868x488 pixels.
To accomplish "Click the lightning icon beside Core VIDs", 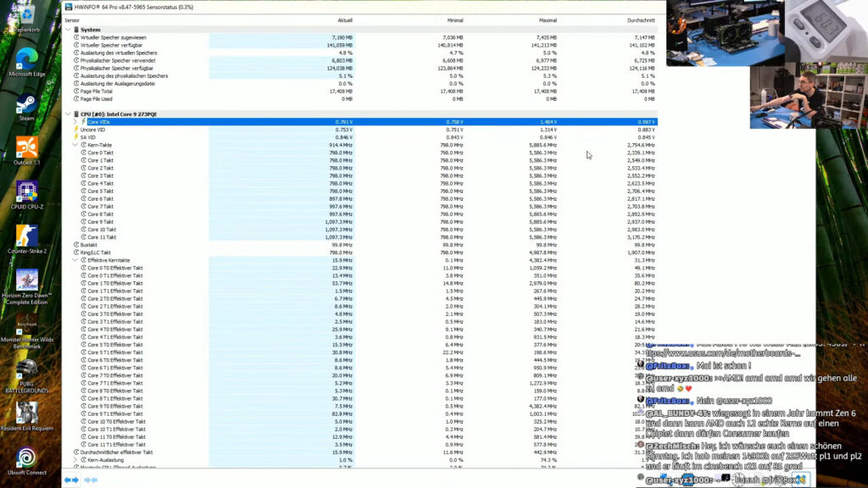I will click(x=84, y=122).
